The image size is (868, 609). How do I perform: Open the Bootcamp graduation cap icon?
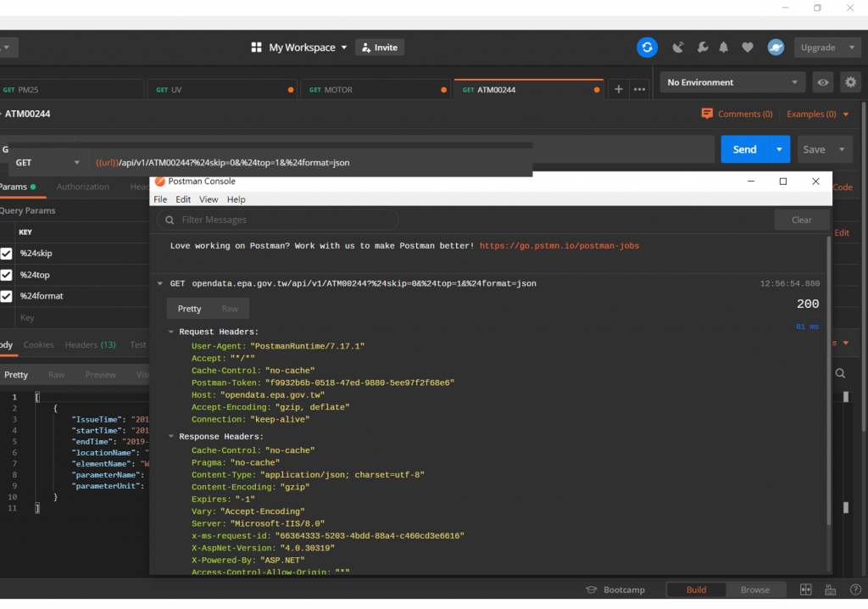pyautogui.click(x=591, y=589)
